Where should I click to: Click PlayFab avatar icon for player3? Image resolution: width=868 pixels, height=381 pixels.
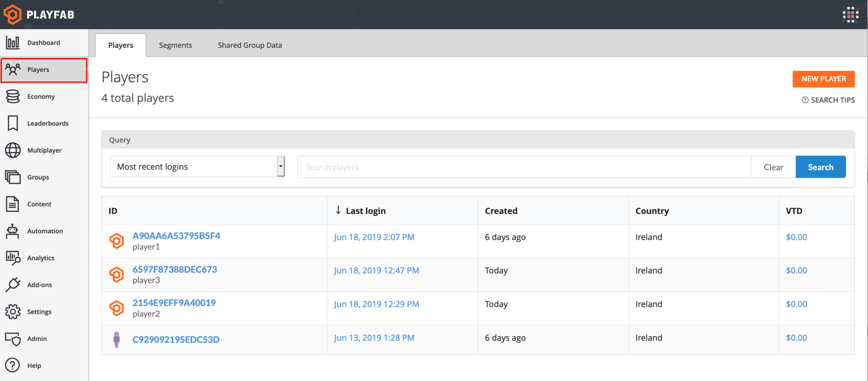pyautogui.click(x=117, y=274)
